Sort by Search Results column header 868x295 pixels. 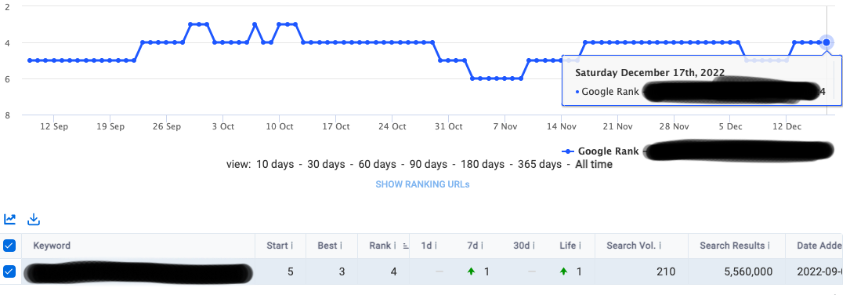[732, 246]
